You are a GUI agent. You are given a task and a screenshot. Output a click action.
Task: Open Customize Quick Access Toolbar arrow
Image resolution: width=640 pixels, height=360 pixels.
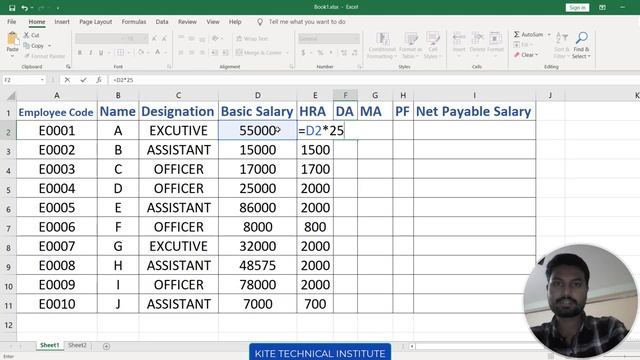pyautogui.click(x=58, y=8)
